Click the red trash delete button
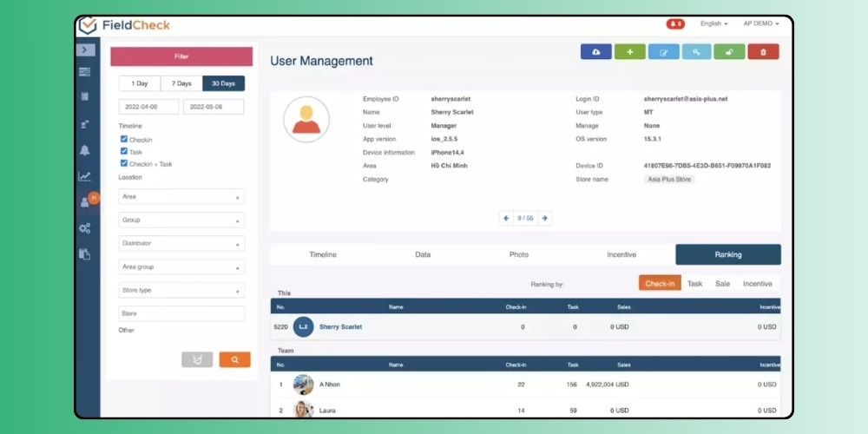This screenshot has height=434, width=868. [x=763, y=52]
